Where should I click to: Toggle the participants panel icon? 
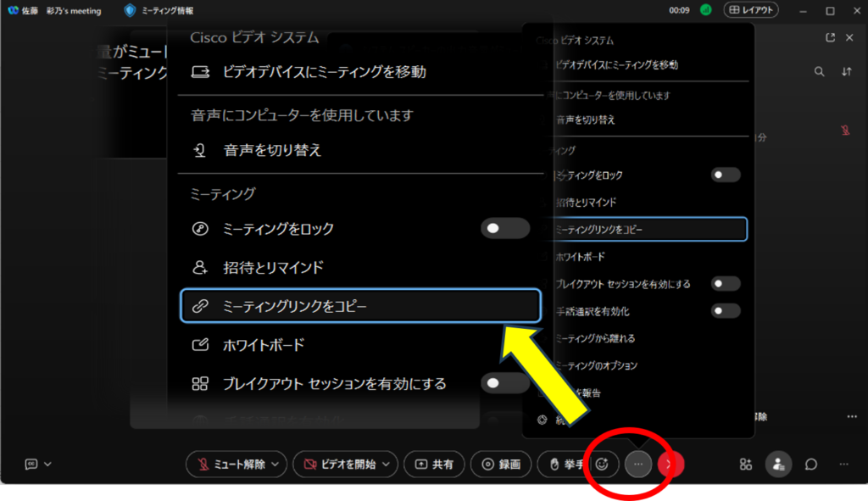point(778,464)
